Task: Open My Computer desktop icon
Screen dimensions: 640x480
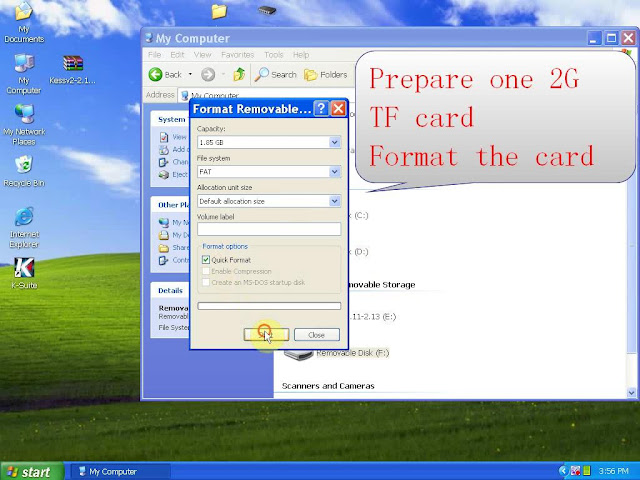Action: pos(24,74)
